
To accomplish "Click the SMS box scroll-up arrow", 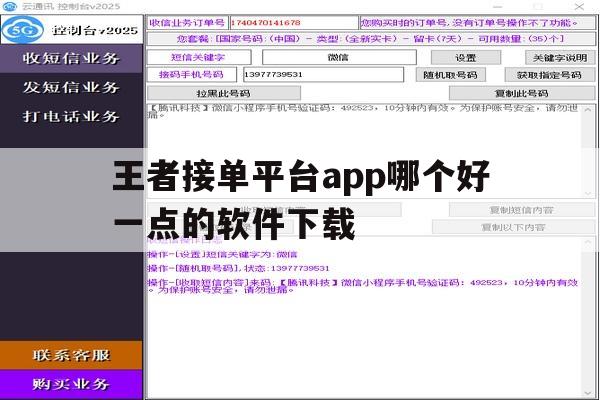I will coord(588,110).
